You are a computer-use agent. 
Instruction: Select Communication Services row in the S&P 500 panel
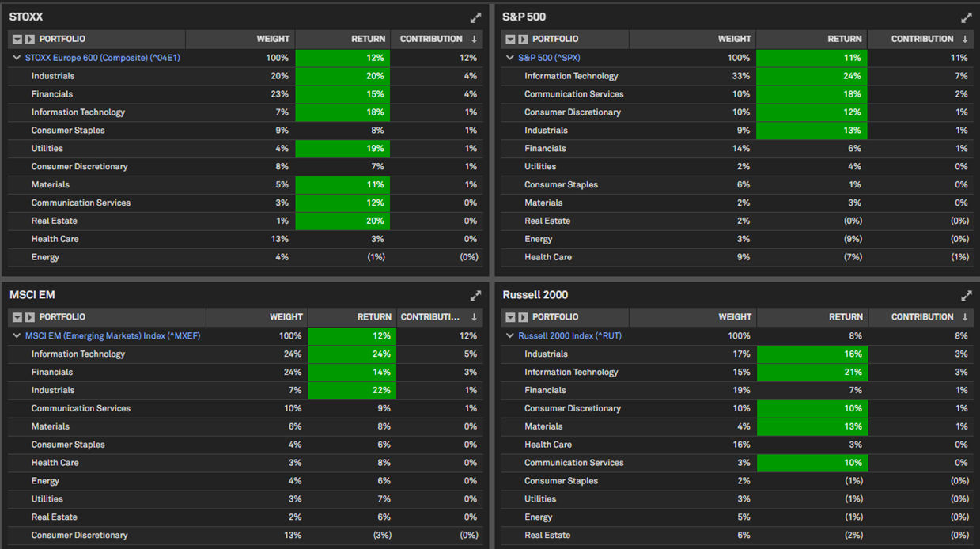pos(738,94)
